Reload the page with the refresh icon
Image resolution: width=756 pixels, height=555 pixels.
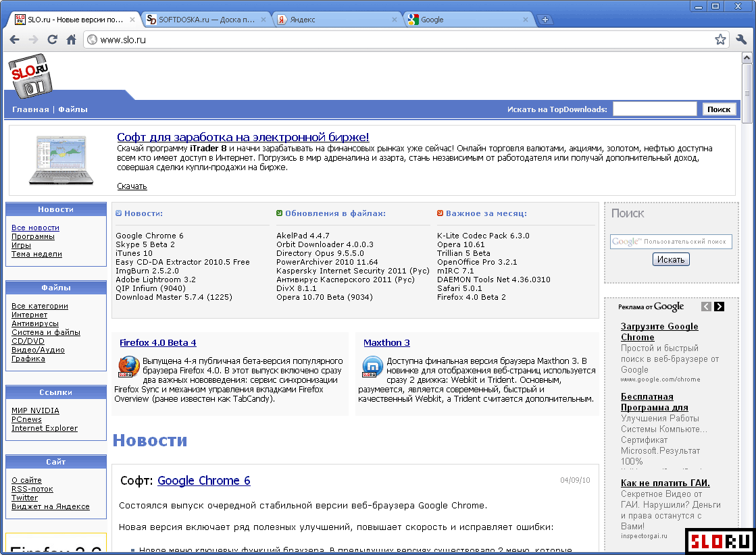pyautogui.click(x=52, y=40)
